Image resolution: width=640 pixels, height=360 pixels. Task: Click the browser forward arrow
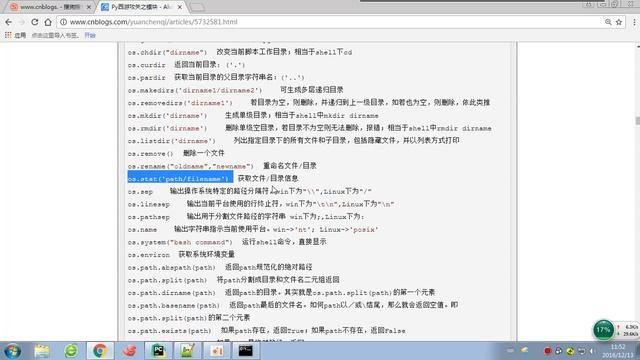click(x=21, y=22)
